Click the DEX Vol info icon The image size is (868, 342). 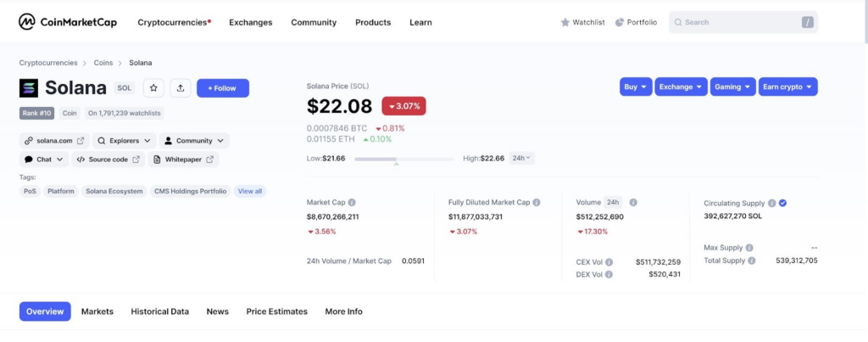point(609,274)
